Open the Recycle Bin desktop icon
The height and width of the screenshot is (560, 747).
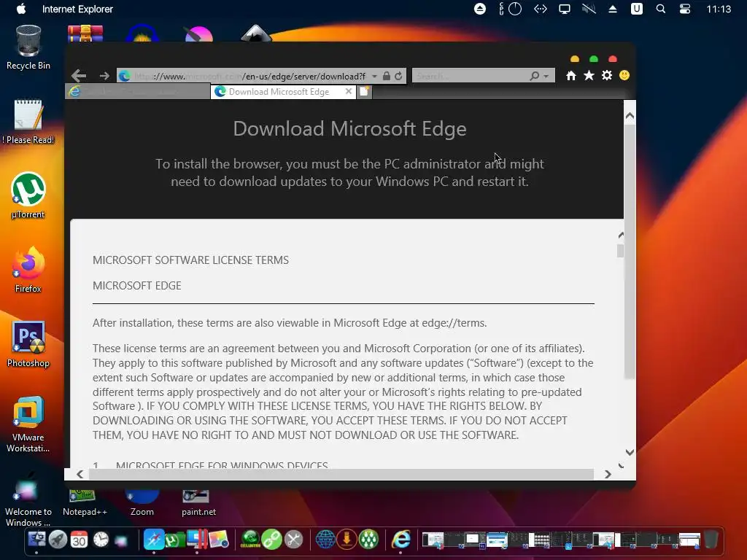[28, 47]
